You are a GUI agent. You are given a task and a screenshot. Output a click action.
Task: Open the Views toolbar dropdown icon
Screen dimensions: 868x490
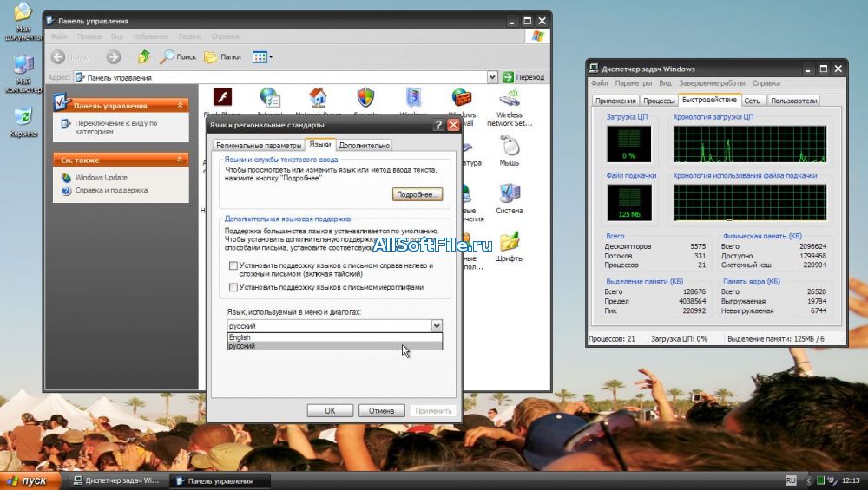tap(262, 56)
